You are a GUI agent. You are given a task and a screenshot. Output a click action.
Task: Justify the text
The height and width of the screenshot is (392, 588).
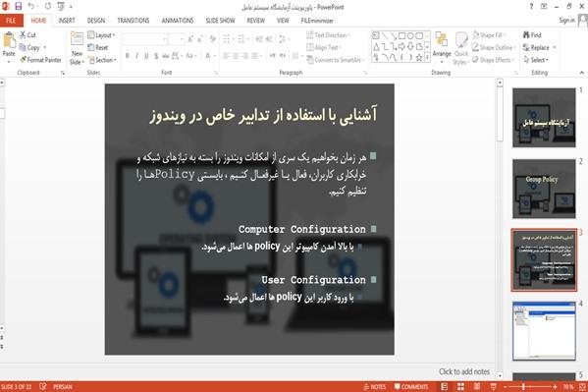click(255, 56)
